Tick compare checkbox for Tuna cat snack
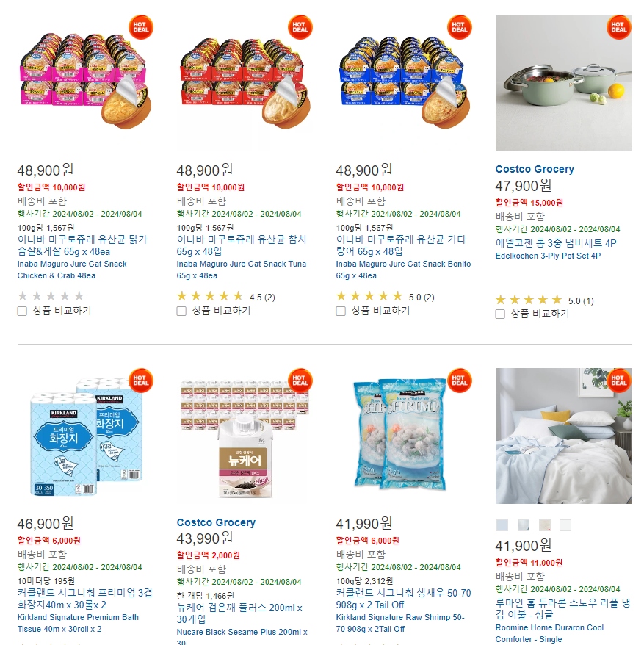The image size is (644, 645). 181,311
